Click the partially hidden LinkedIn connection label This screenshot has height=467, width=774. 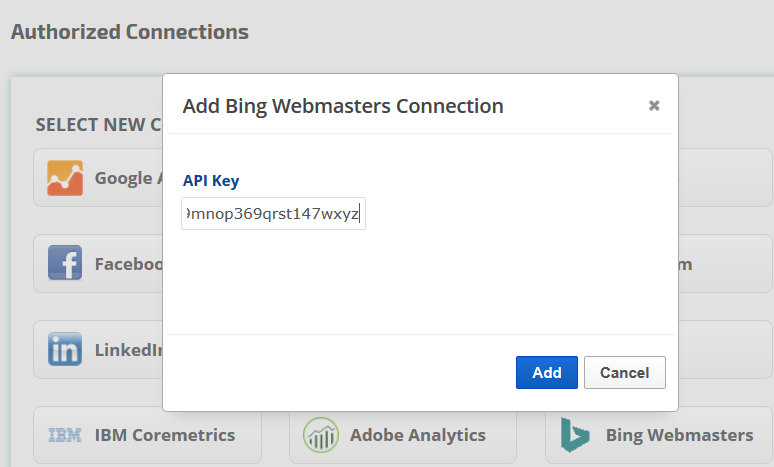(x=128, y=350)
